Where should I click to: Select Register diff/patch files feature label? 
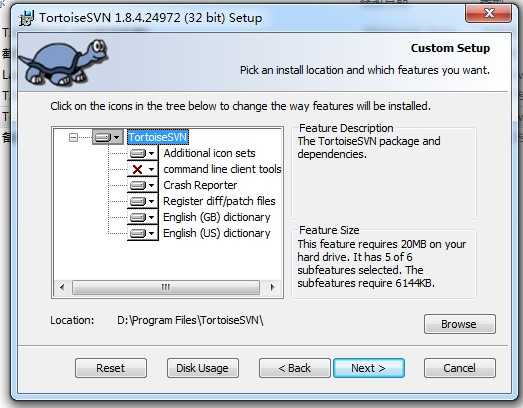point(219,201)
